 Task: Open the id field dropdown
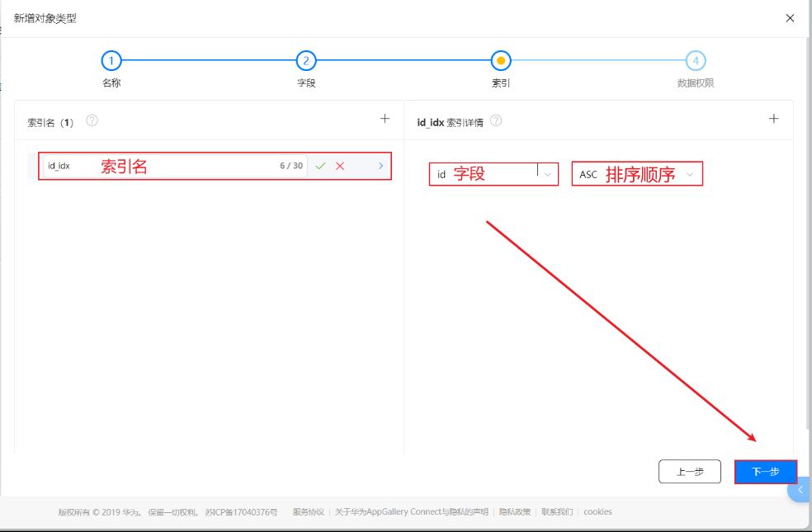tap(493, 174)
